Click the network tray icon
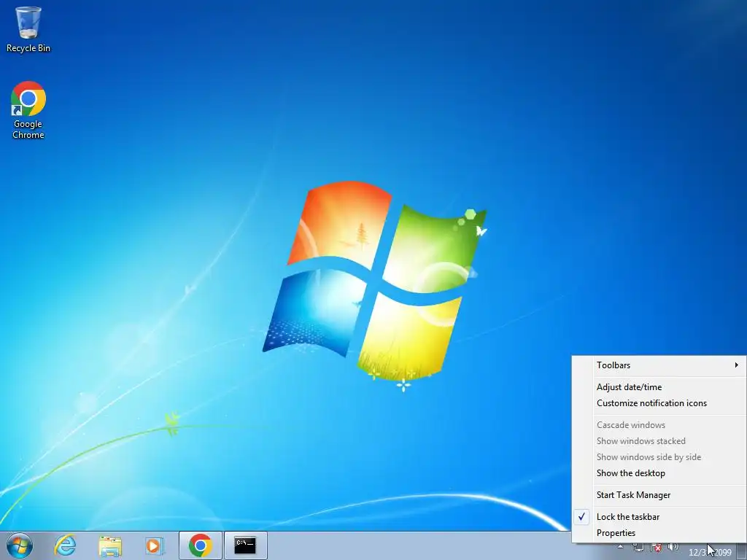 pos(638,548)
